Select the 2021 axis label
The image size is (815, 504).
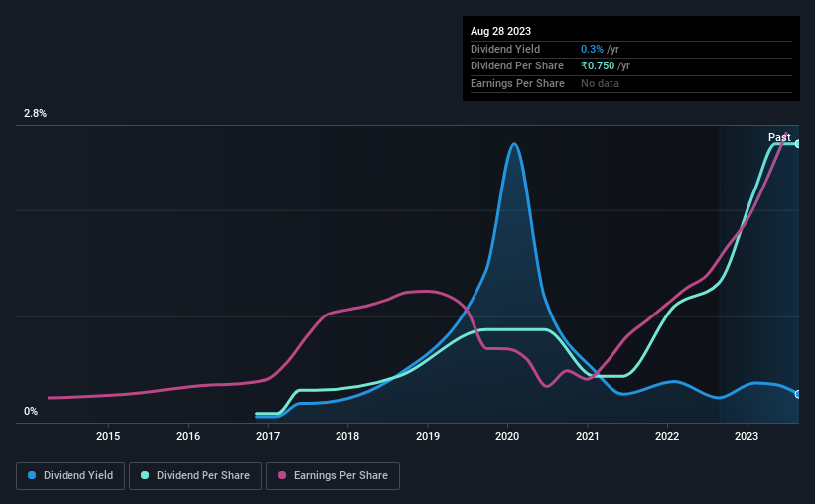588,436
